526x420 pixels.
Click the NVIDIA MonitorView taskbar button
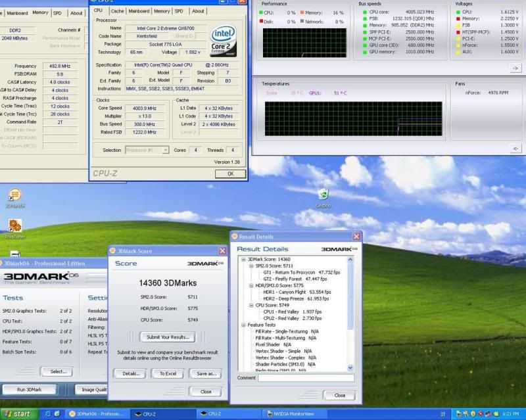(x=293, y=414)
